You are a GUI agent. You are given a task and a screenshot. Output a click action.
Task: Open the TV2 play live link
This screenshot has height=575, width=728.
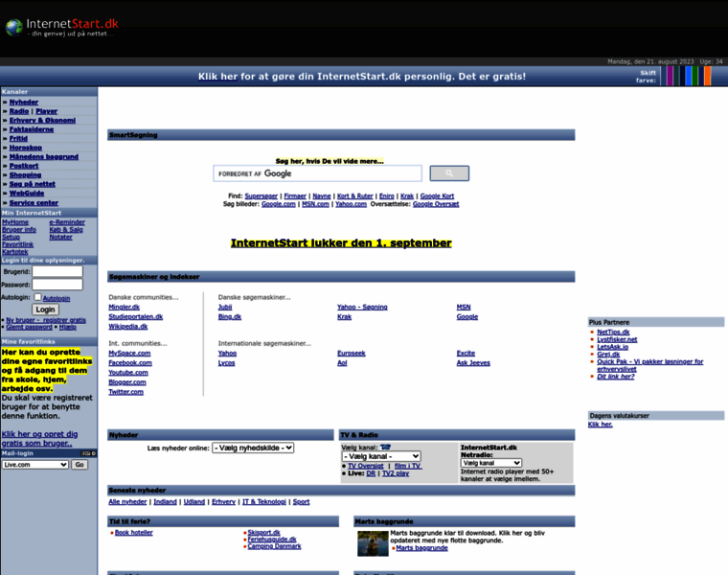coord(395,473)
